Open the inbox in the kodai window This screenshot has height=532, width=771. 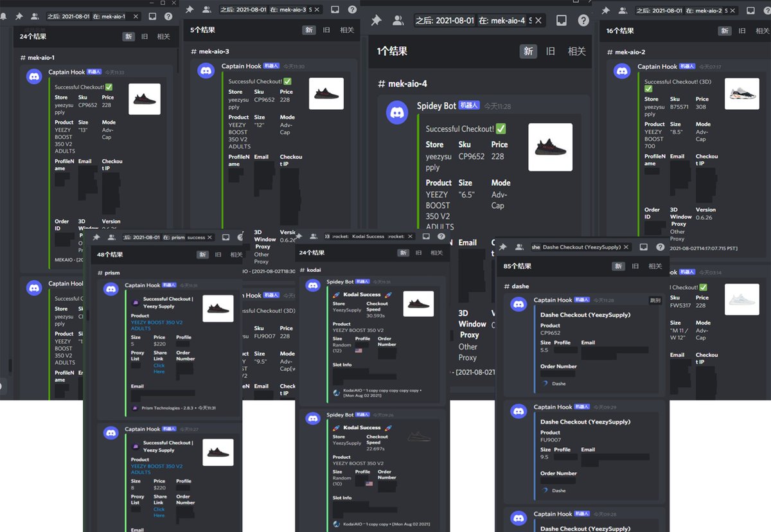tap(426, 236)
